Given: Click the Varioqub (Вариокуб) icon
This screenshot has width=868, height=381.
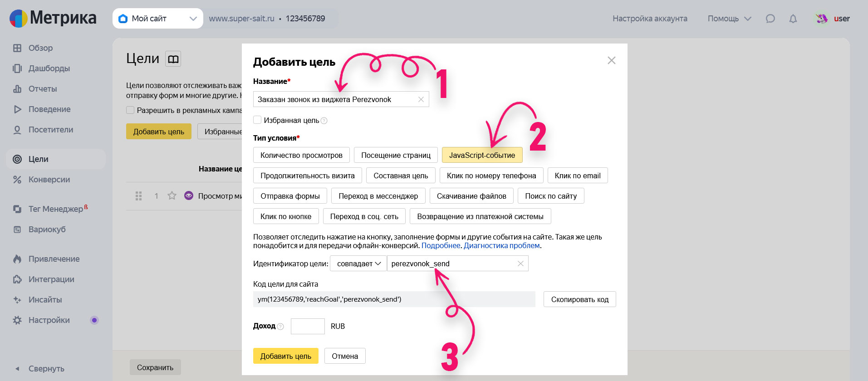Looking at the screenshot, I should (x=17, y=230).
